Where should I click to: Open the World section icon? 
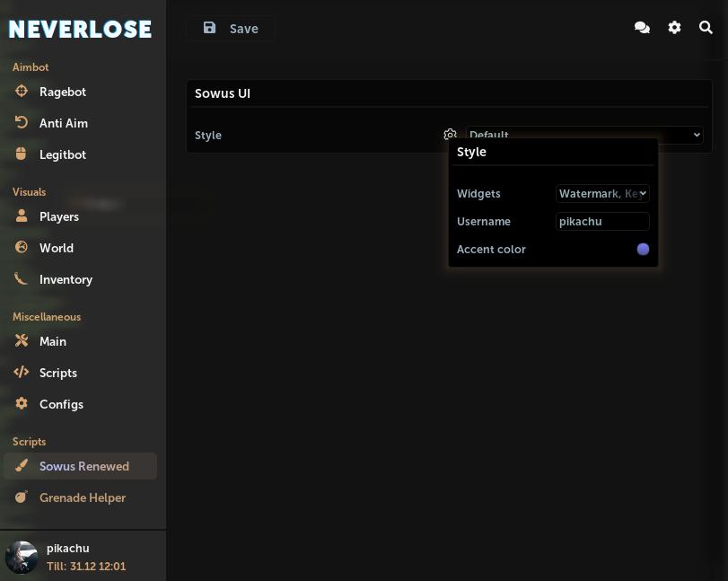pos(22,247)
